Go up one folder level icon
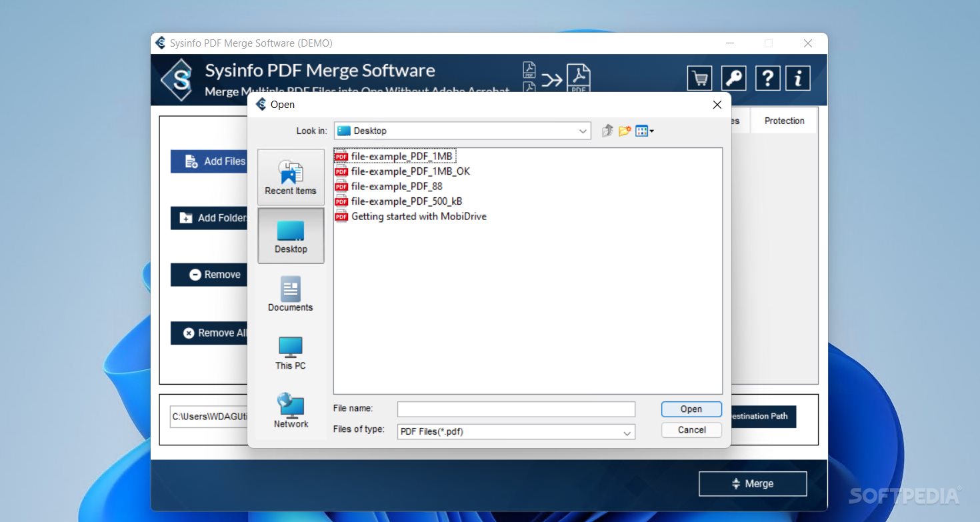Image resolution: width=980 pixels, height=522 pixels. click(607, 131)
